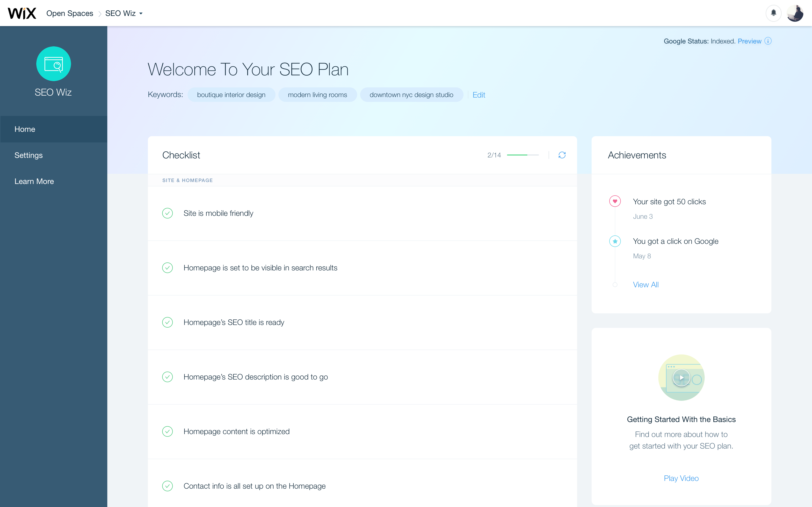This screenshot has width=812, height=507.
Task: Toggle the 'Homepage's SEO title is ready' check
Action: (167, 322)
